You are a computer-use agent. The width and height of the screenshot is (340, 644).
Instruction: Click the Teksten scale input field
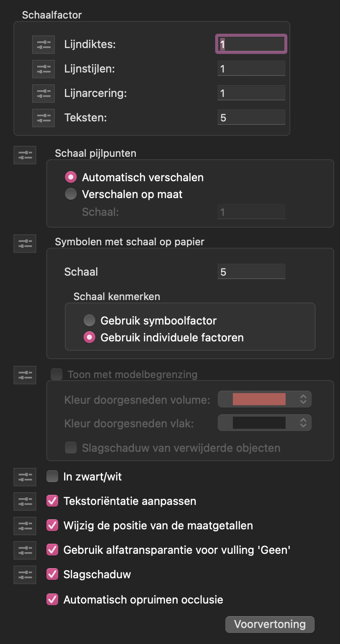251,118
